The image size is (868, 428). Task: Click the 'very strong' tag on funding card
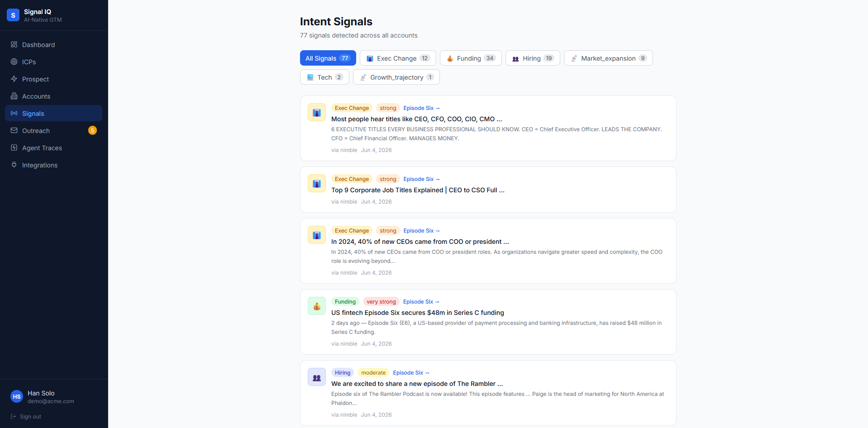381,302
